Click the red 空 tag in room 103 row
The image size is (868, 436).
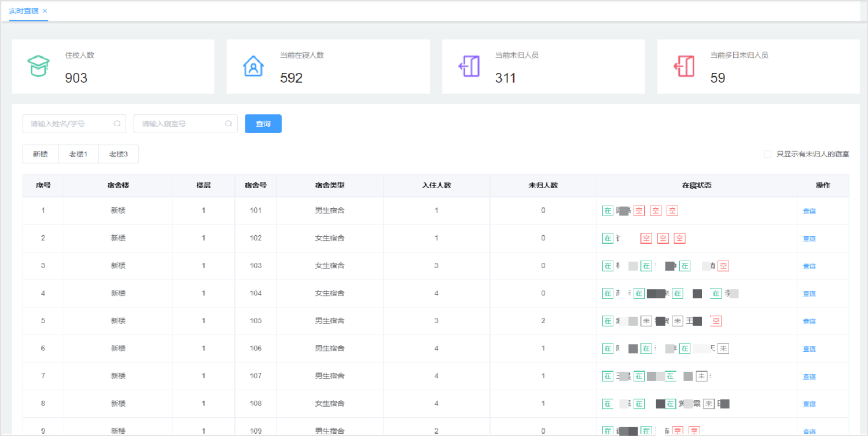(x=723, y=266)
